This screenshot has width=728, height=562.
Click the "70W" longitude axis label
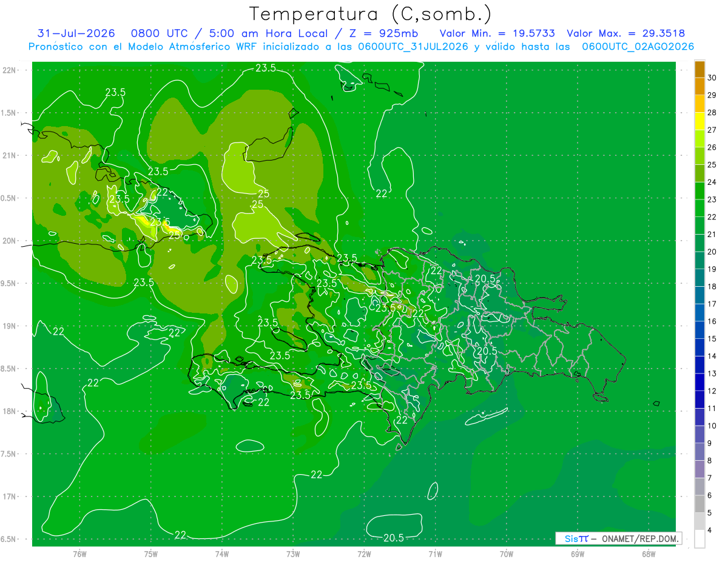pos(507,554)
